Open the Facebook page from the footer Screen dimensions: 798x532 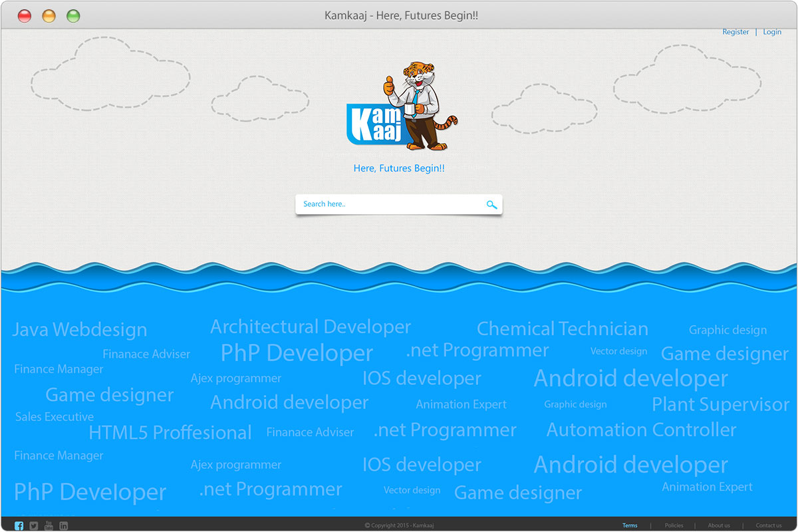click(19, 526)
